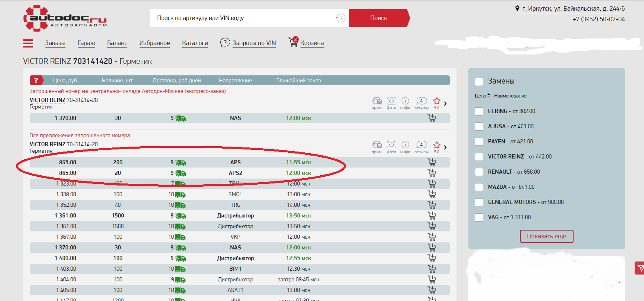Open the Избранное menu
The width and height of the screenshot is (644, 301).
(x=155, y=43)
